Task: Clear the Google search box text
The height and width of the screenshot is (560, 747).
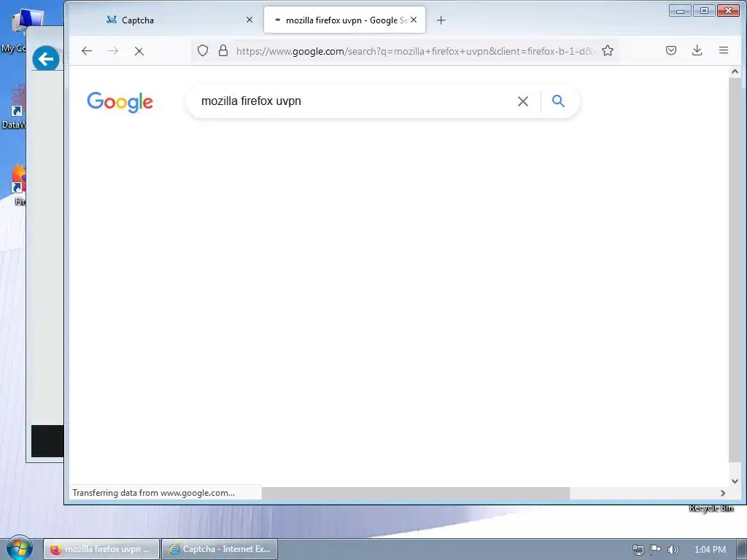Action: [x=522, y=101]
